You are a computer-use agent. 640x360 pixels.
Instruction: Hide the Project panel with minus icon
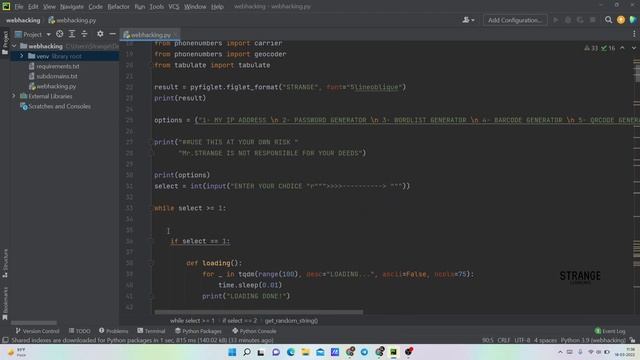(x=112, y=34)
